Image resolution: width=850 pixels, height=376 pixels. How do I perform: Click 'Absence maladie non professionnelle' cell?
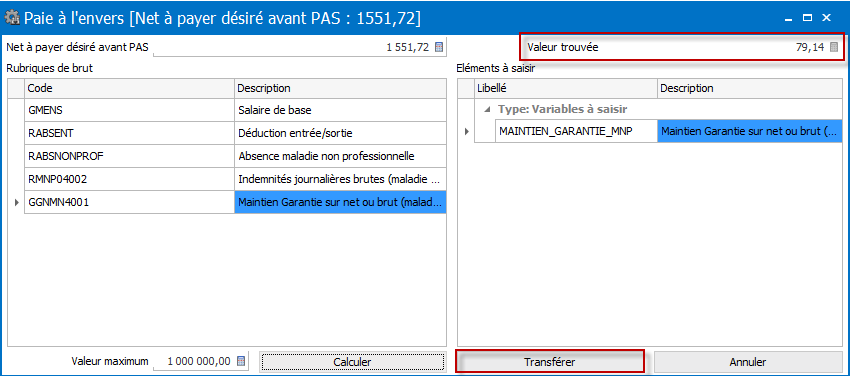(340, 156)
